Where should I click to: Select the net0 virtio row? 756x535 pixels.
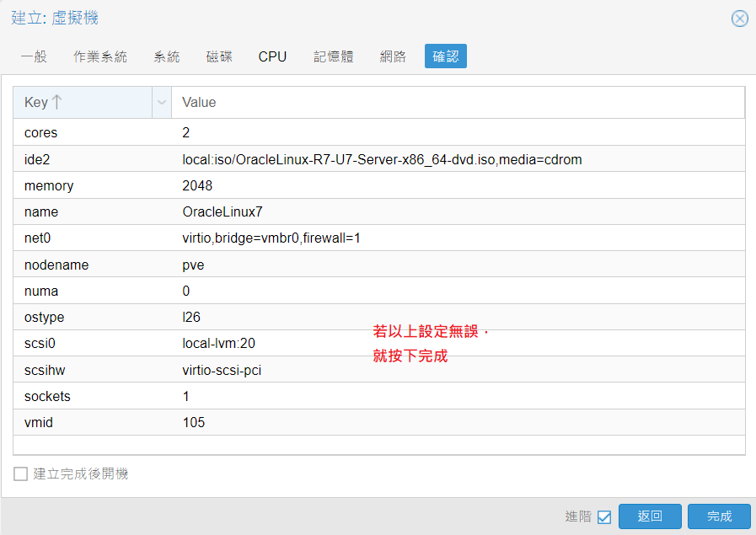point(378,238)
